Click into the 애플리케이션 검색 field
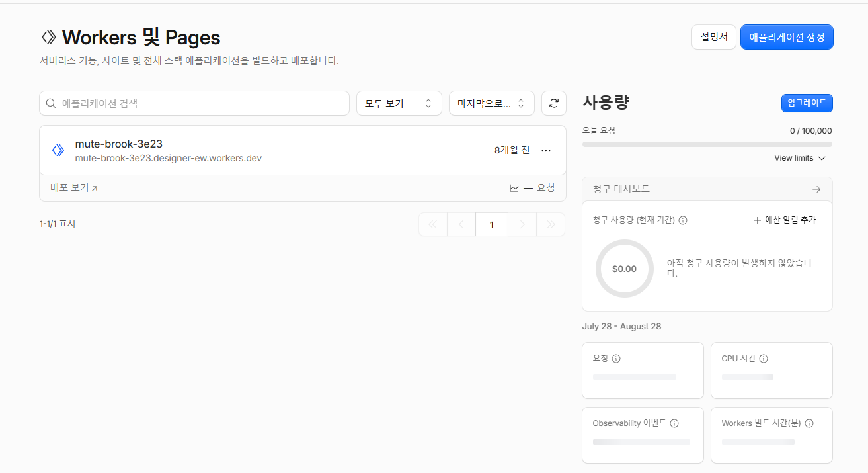Viewport: 868px width, 473px height. point(194,103)
